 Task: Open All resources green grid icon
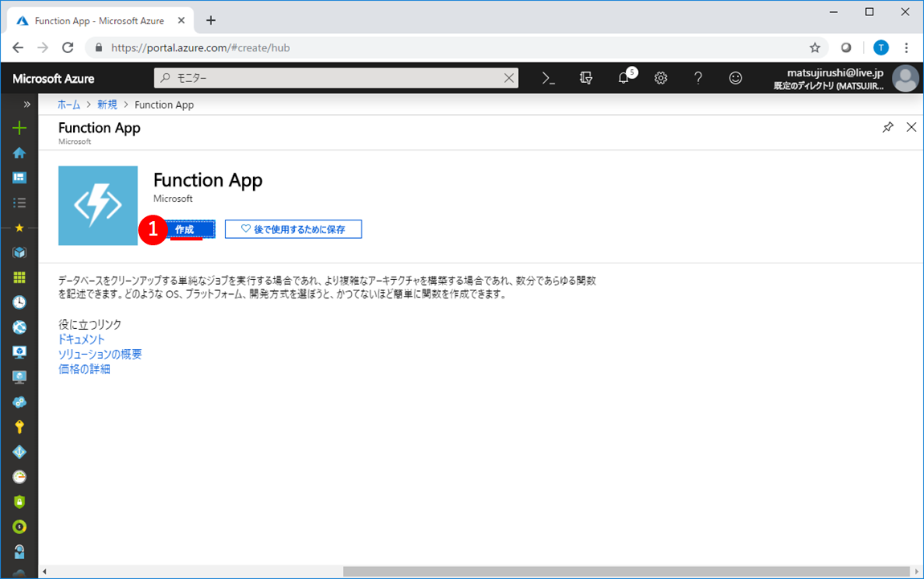19,277
